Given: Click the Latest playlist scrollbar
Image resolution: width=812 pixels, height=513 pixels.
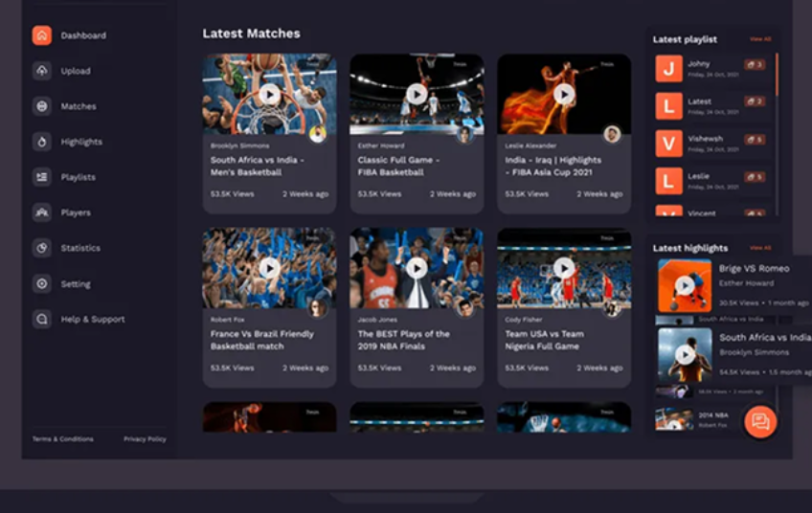Looking at the screenshot, I should point(777,75).
